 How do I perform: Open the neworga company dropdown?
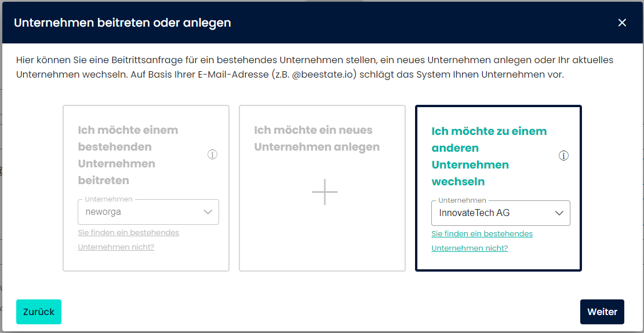pyautogui.click(x=139, y=213)
